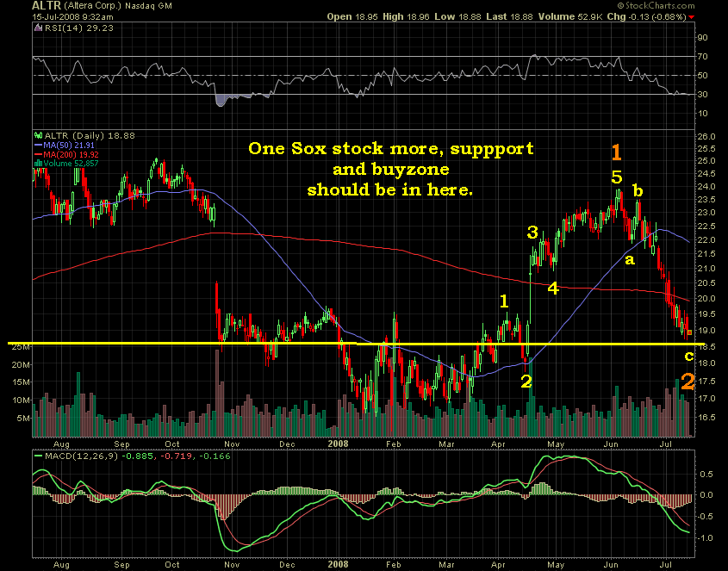This screenshot has width=728, height=571.
Task: Click the "MA(50) 21.91" legend label
Action: point(69,146)
